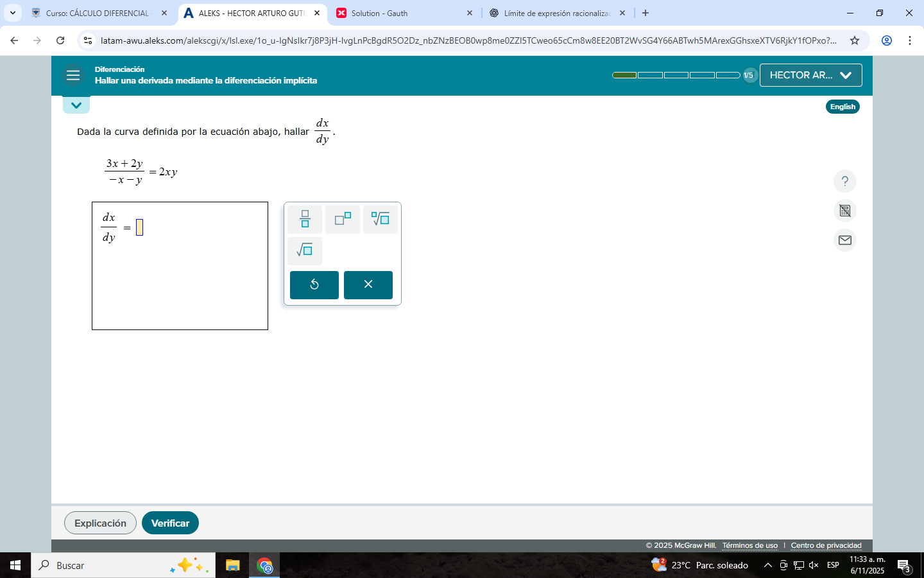Image resolution: width=924 pixels, height=578 pixels.
Task: Insert an exponent template from the palette
Action: 343,220
